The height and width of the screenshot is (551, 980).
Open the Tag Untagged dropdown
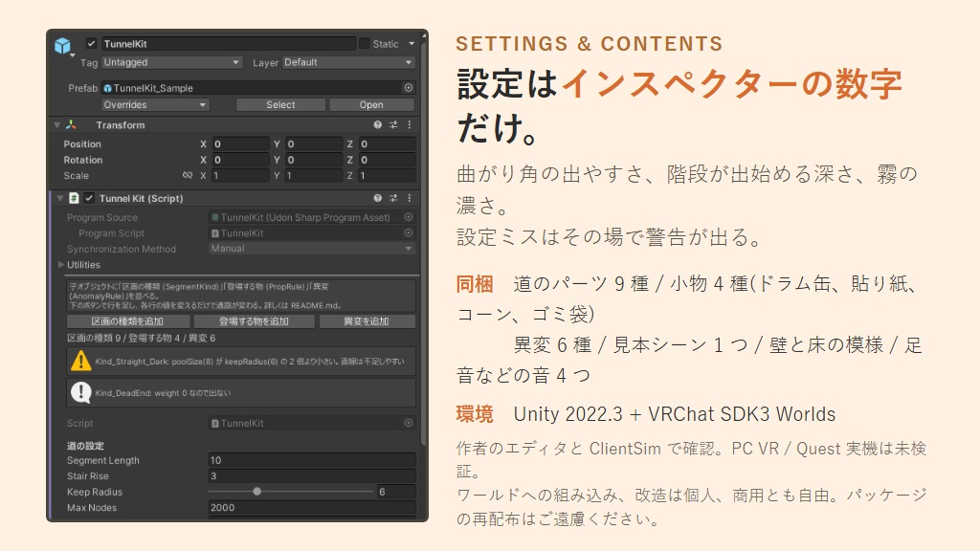[172, 62]
